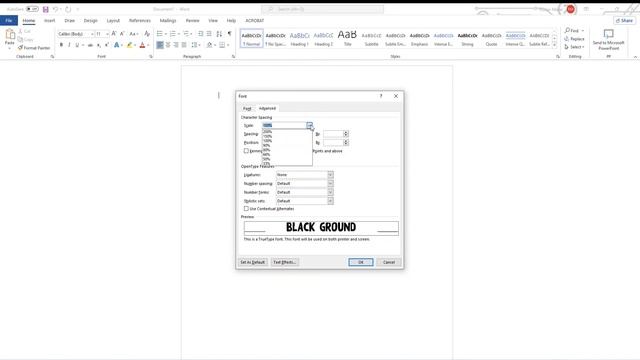The width and height of the screenshot is (640, 360).
Task: Click OK in Font dialog
Action: coord(361,262)
